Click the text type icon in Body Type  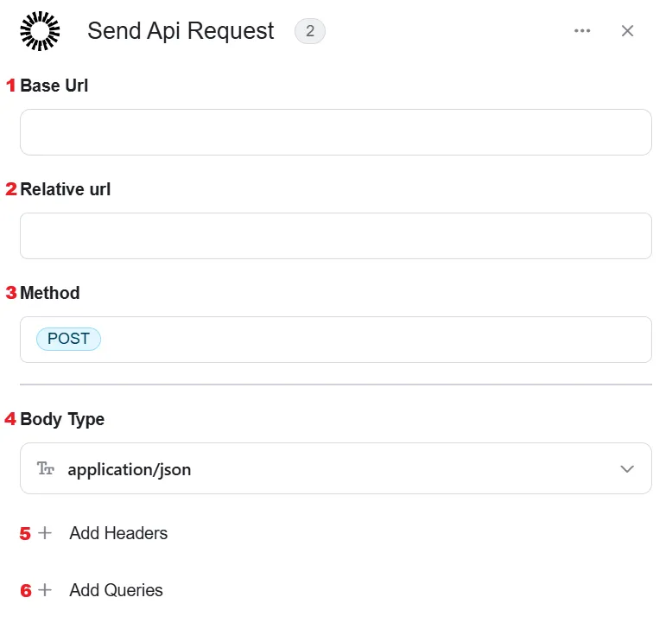46,468
